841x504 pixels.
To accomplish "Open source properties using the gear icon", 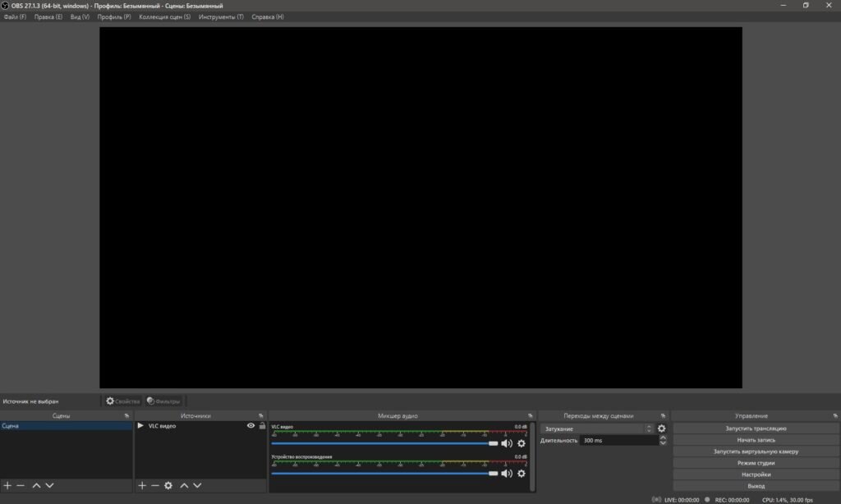I will coord(168,485).
